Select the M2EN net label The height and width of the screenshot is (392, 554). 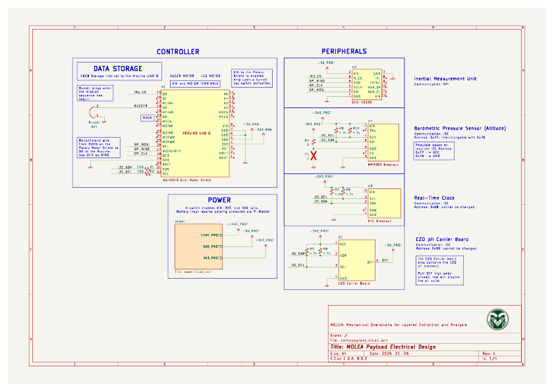[148, 117]
